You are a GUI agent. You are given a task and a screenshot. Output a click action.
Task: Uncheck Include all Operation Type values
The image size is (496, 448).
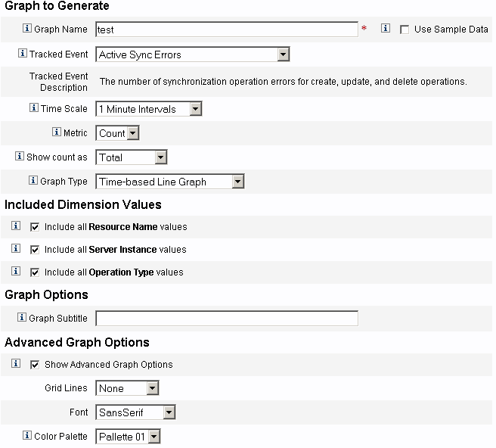tap(34, 272)
